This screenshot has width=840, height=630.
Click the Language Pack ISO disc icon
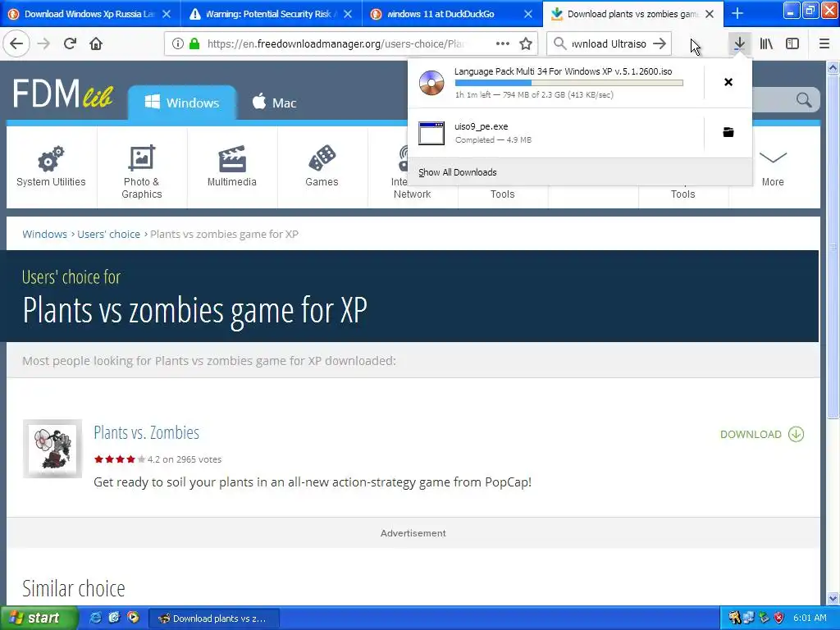(x=431, y=83)
